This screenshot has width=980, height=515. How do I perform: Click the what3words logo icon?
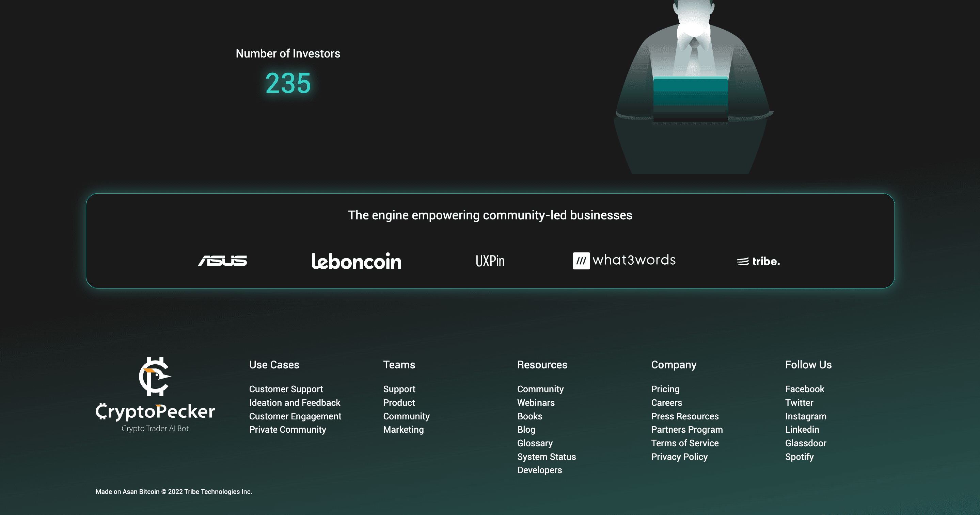581,261
